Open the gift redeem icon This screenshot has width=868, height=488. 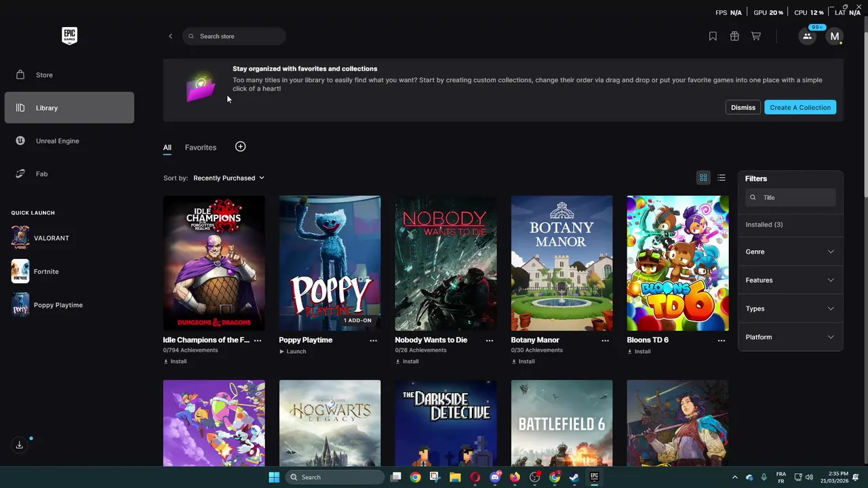tap(734, 36)
